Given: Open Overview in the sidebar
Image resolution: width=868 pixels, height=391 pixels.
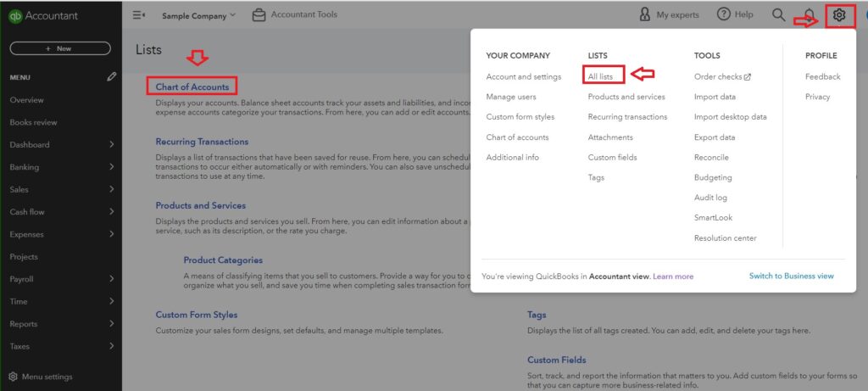Looking at the screenshot, I should pyautogui.click(x=26, y=100).
